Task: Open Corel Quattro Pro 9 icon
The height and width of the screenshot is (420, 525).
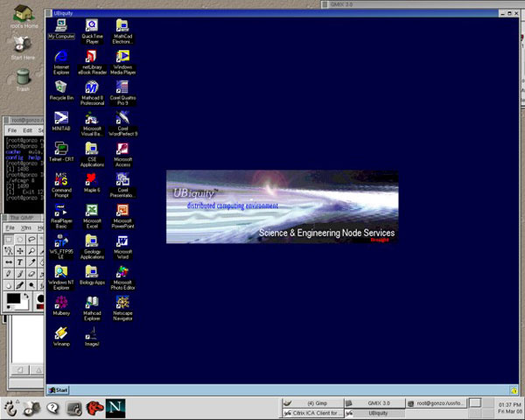Action: [122, 93]
